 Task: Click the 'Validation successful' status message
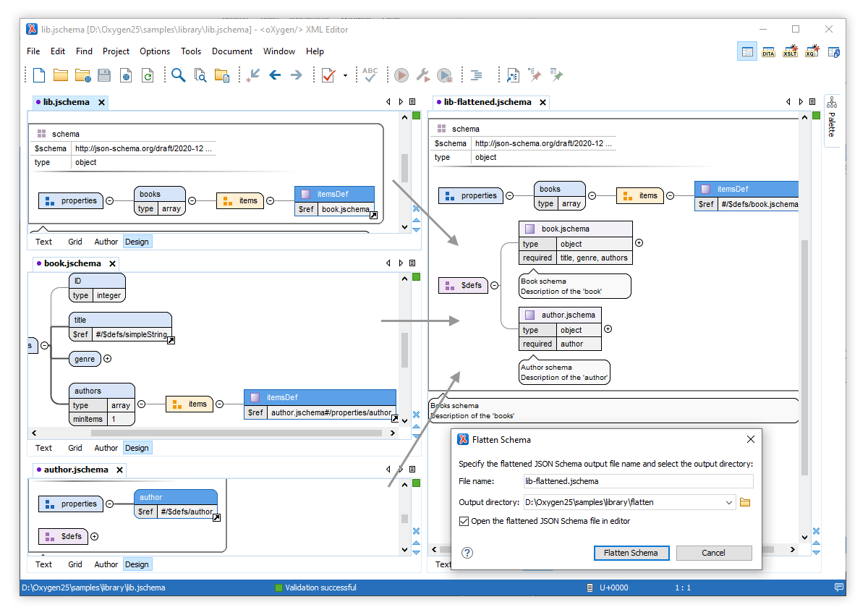320,588
